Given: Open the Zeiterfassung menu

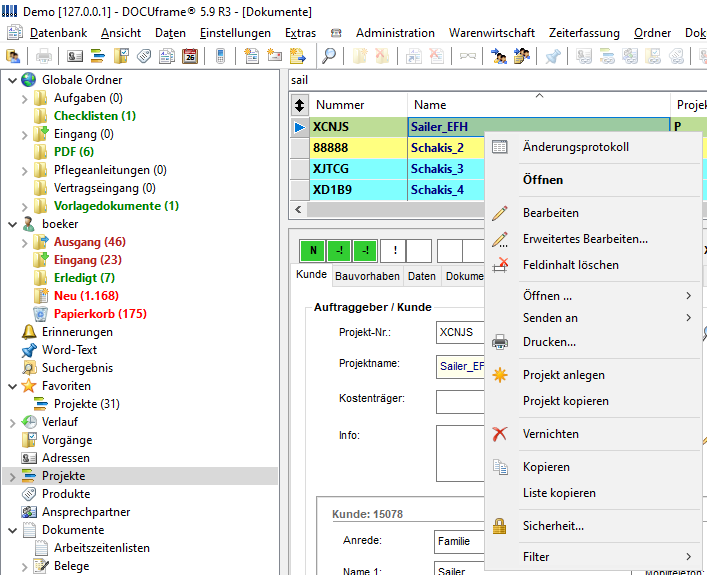Looking at the screenshot, I should (584, 33).
